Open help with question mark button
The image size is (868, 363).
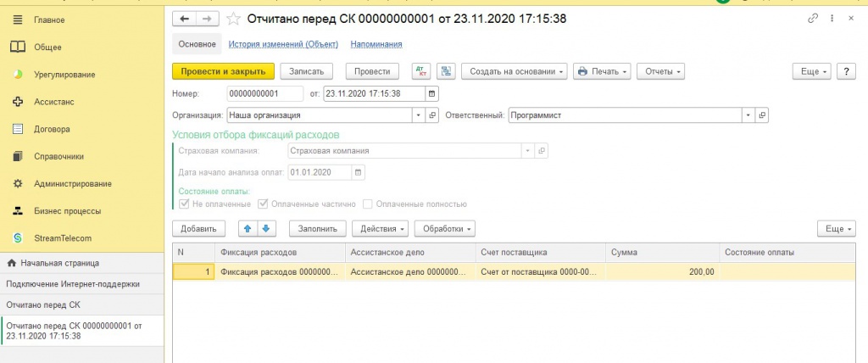[x=847, y=71]
